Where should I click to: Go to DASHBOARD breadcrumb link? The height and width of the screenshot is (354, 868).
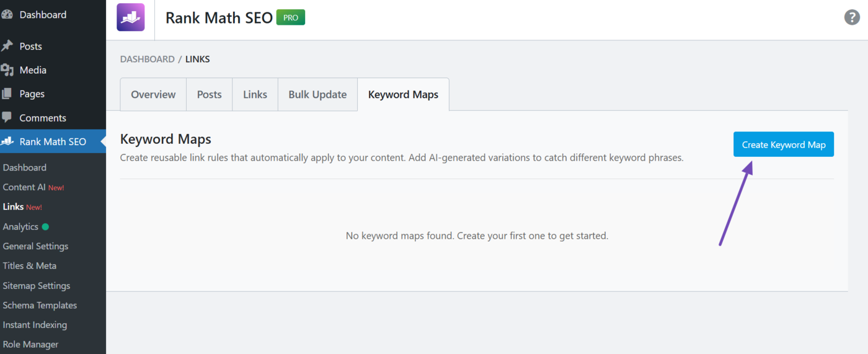[148, 59]
